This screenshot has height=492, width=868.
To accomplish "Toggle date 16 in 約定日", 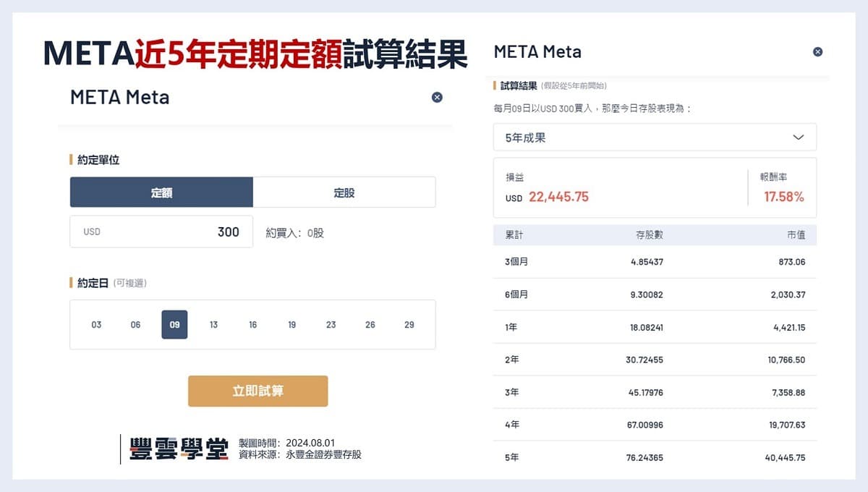I will [252, 324].
